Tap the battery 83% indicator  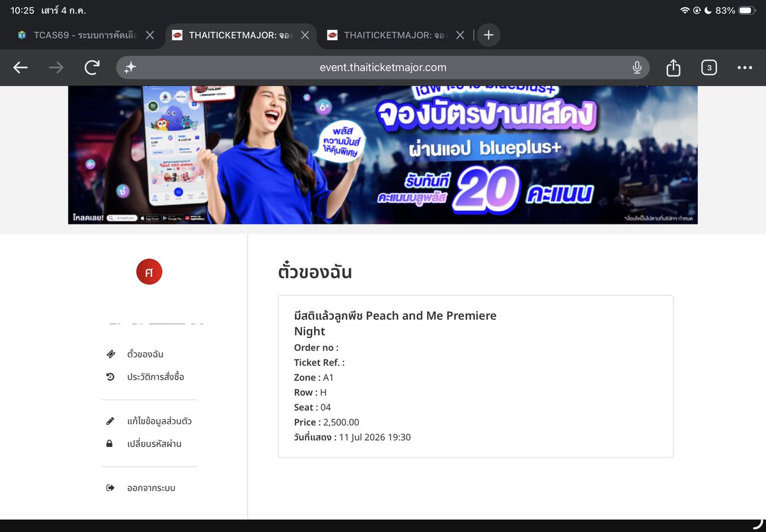736,11
